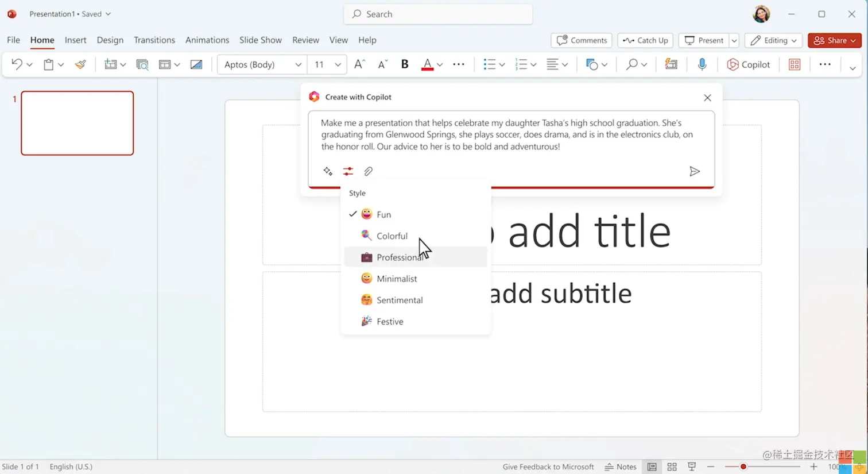Click the Share button

click(835, 40)
